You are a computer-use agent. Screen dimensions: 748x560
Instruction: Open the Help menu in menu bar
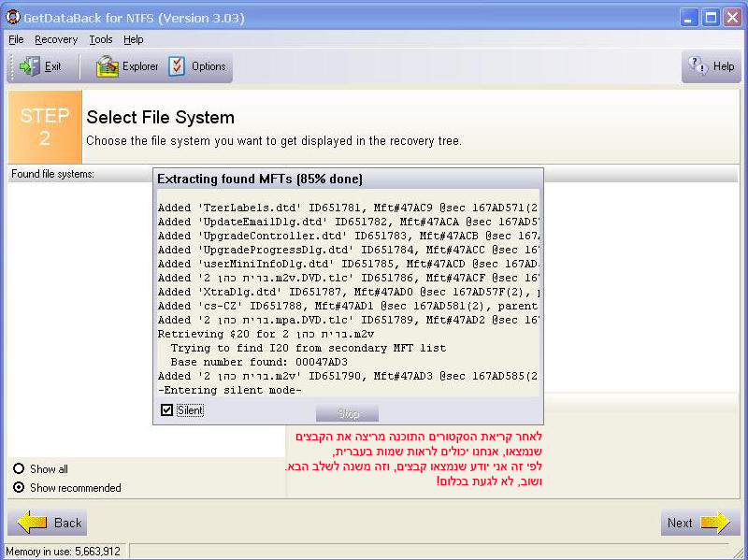133,39
